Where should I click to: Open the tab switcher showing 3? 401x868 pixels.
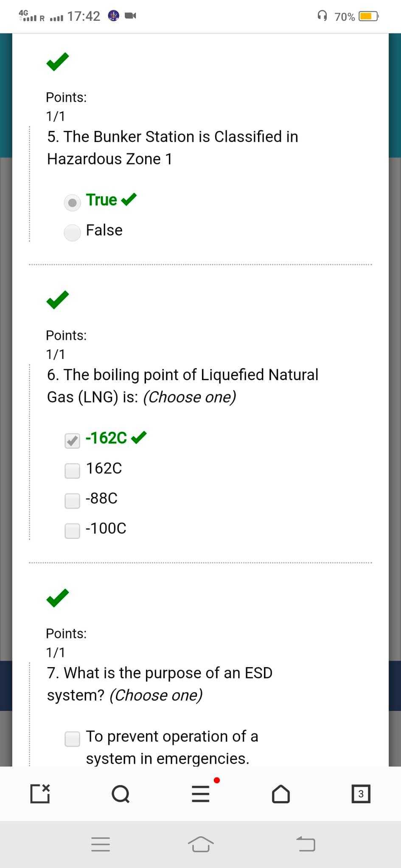coord(361,794)
